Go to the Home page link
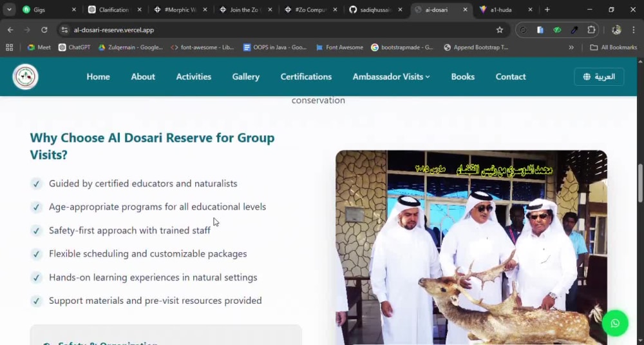This screenshot has width=644, height=345. pyautogui.click(x=98, y=77)
